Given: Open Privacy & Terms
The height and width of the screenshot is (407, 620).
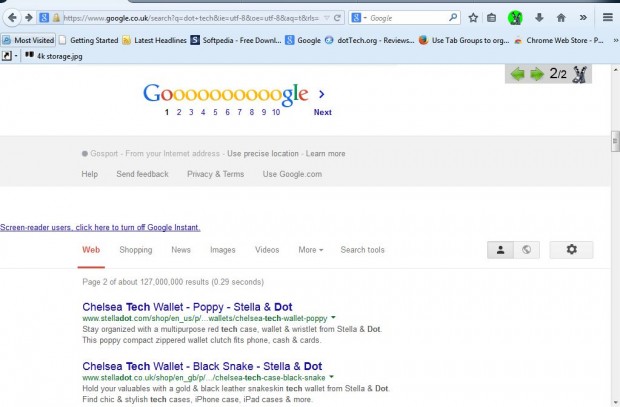Looking at the screenshot, I should [215, 174].
